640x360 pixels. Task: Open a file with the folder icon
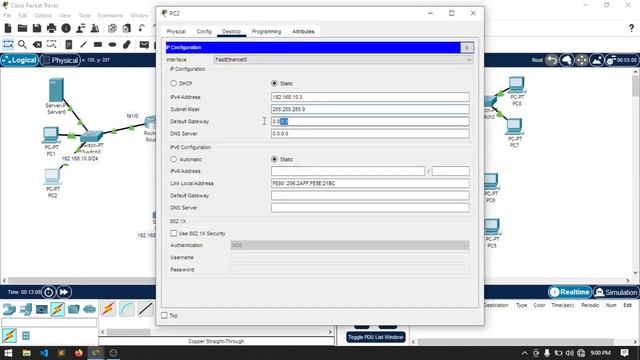coord(22,28)
